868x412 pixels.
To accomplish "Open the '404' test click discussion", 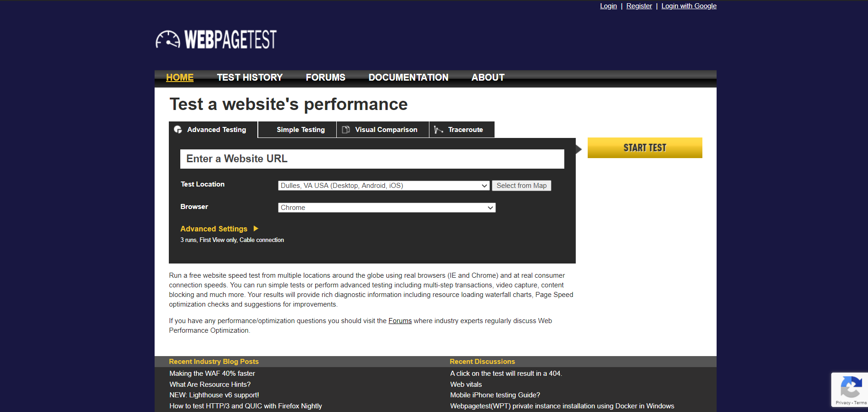I will (506, 374).
